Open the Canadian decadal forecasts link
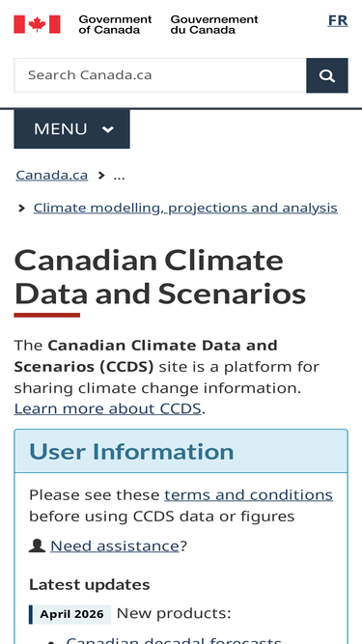 coord(174,639)
